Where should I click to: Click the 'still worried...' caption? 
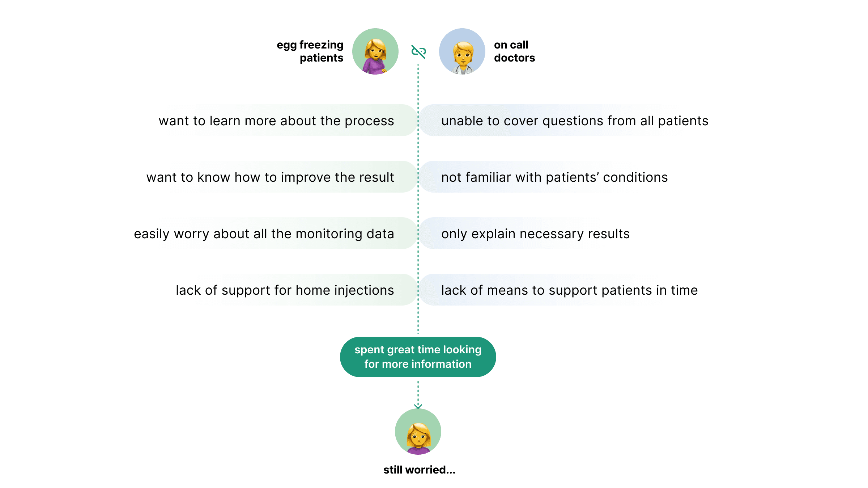point(419,470)
